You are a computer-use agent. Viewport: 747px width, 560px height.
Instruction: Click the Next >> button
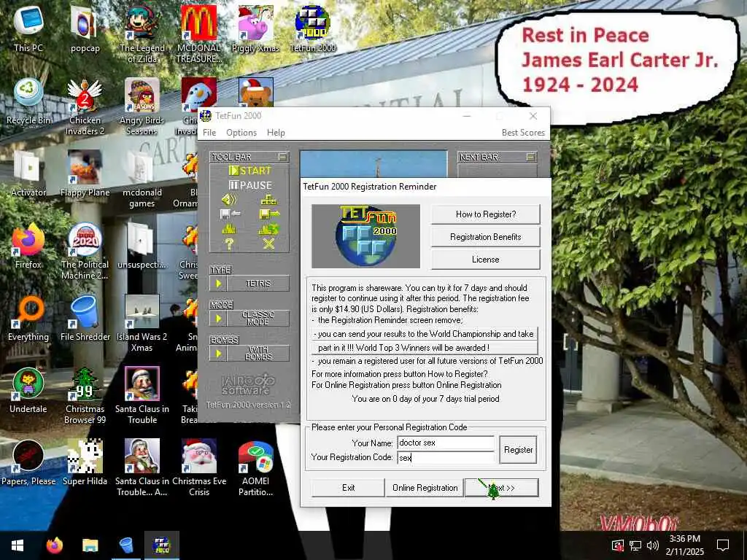(x=502, y=488)
